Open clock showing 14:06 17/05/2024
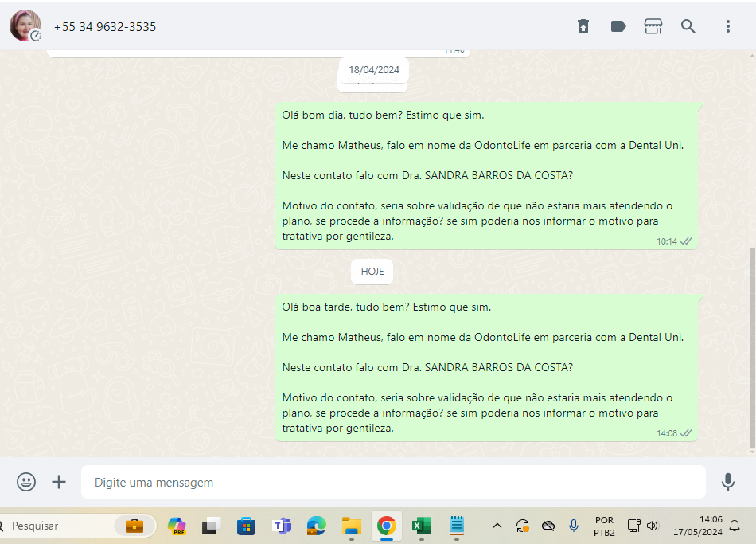The image size is (756, 544). [698, 526]
